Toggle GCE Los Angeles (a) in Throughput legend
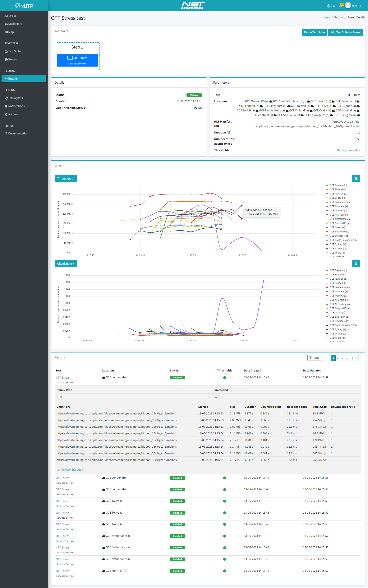368x588 pixels. (x=338, y=202)
